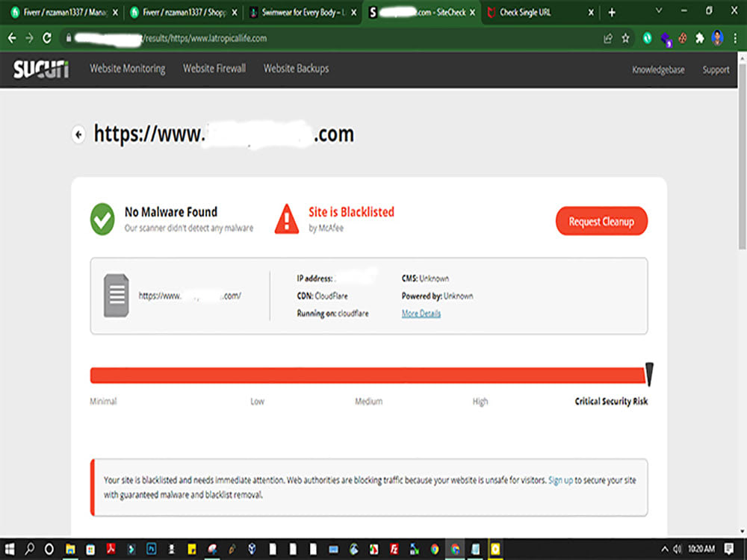Image resolution: width=747 pixels, height=560 pixels.
Task: Click the Request Cleanup button
Action: coord(601,221)
